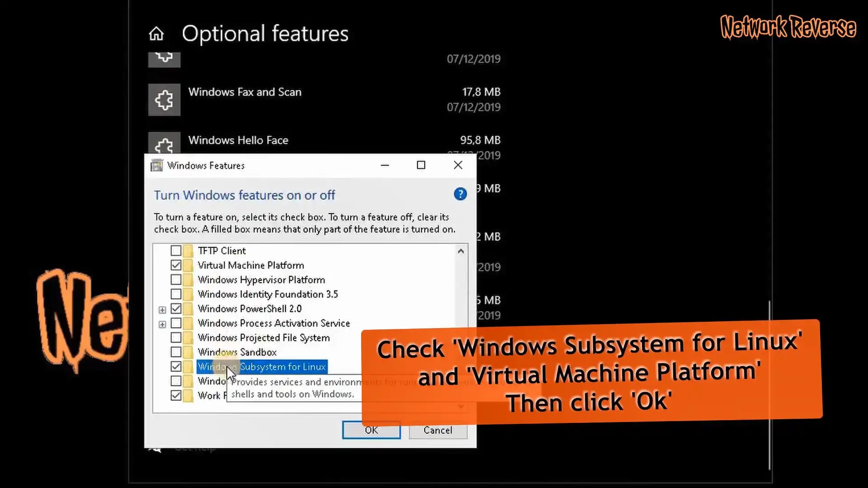
Task: Open the help icon in Windows Features dialog
Action: (x=460, y=194)
